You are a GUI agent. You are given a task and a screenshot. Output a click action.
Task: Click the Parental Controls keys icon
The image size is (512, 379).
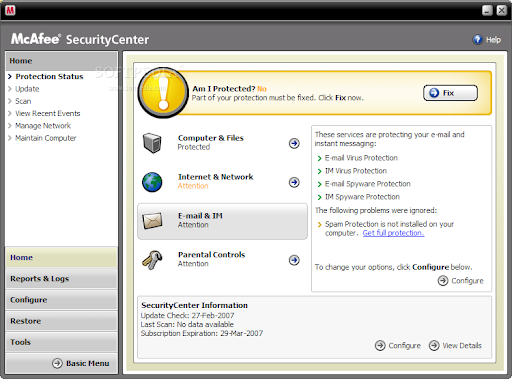pyautogui.click(x=152, y=260)
